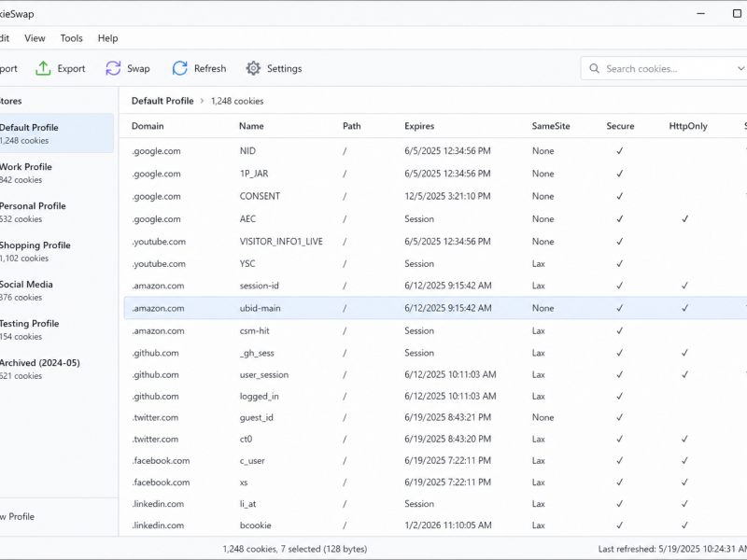The width and height of the screenshot is (747, 560).
Task: Click the xs cookie name
Action: [244, 483]
